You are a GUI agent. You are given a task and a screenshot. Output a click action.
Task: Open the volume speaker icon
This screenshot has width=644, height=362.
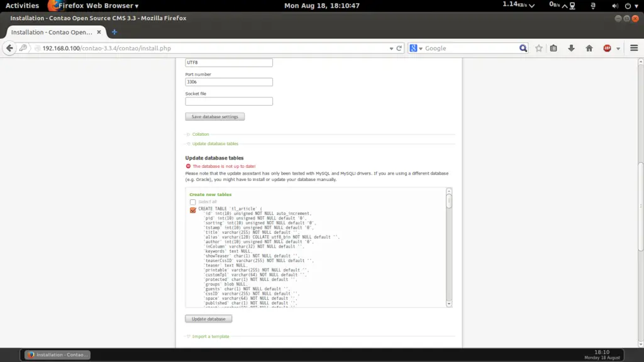614,6
